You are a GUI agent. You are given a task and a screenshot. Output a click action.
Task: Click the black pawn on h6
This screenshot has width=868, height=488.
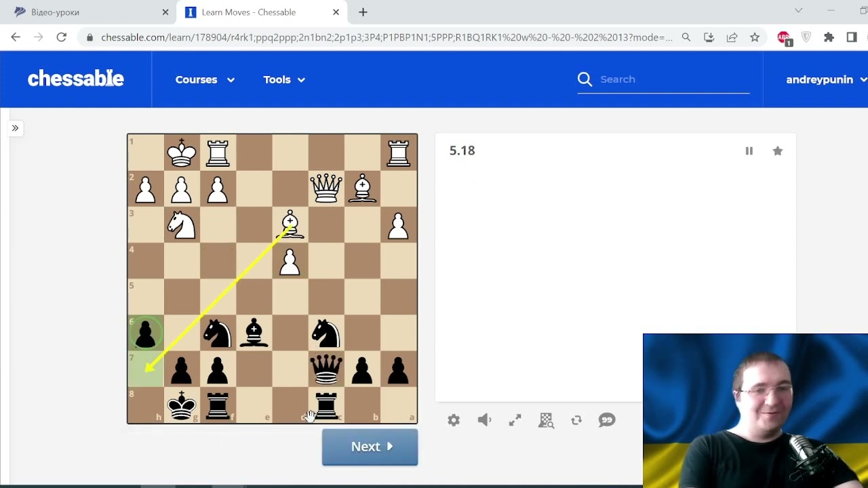[146, 333]
